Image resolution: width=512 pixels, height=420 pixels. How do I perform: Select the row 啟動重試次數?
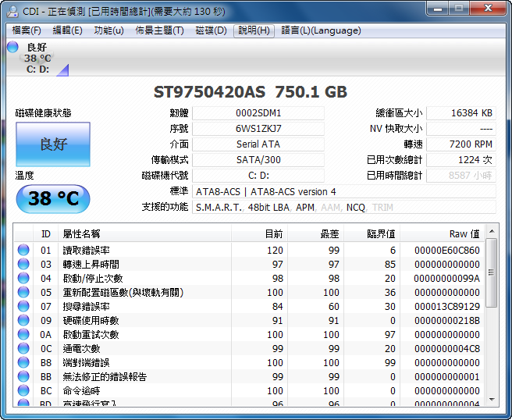[x=249, y=334]
